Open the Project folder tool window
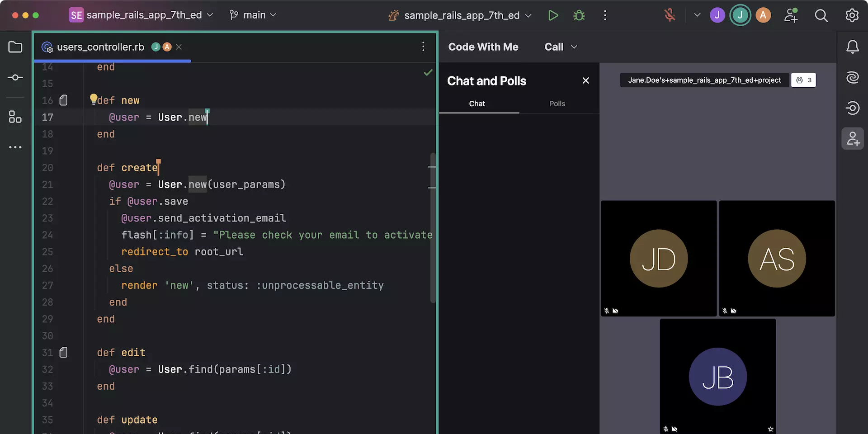Image resolution: width=868 pixels, height=434 pixels. tap(15, 47)
